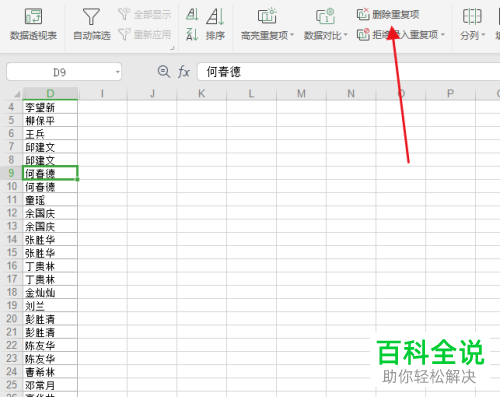This screenshot has width=500, height=397.
Task: Click the 数据对比 data compare icon
Action: coord(325,16)
